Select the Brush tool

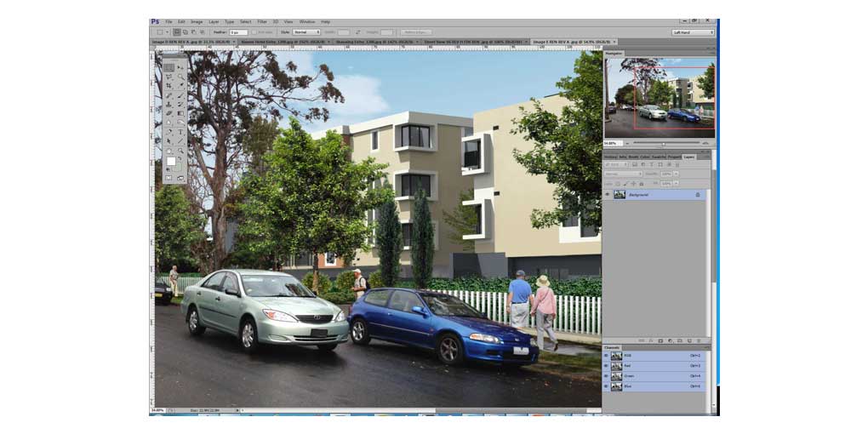[x=181, y=95]
